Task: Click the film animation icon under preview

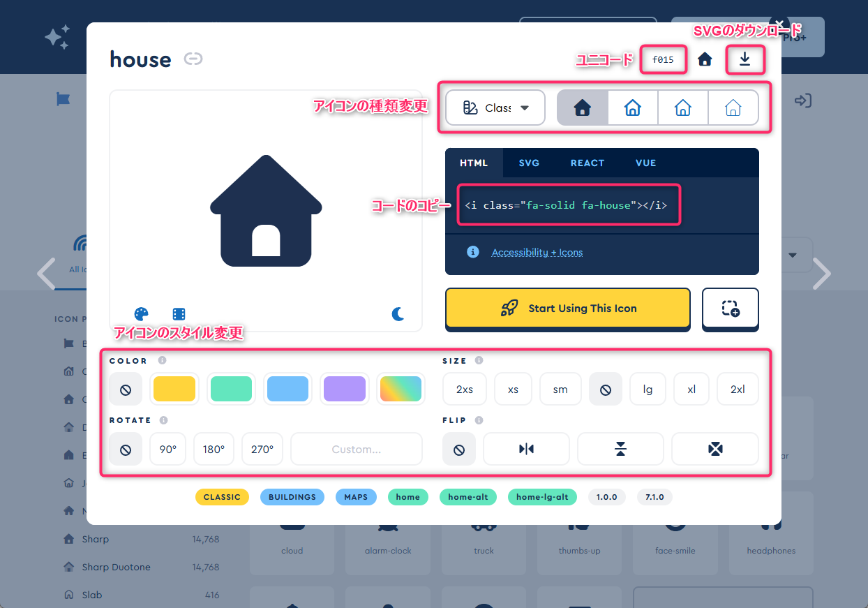Action: coord(179,314)
